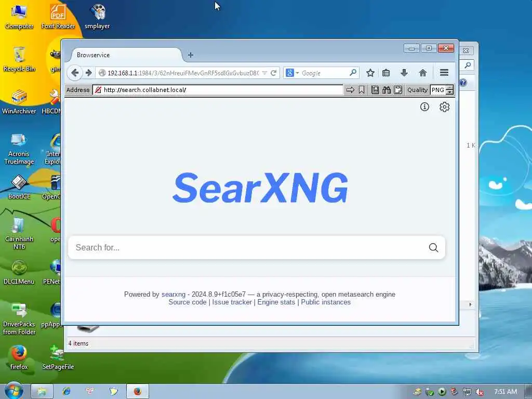The image size is (532, 399).
Task: Open the Windows Start button
Action: point(14,391)
